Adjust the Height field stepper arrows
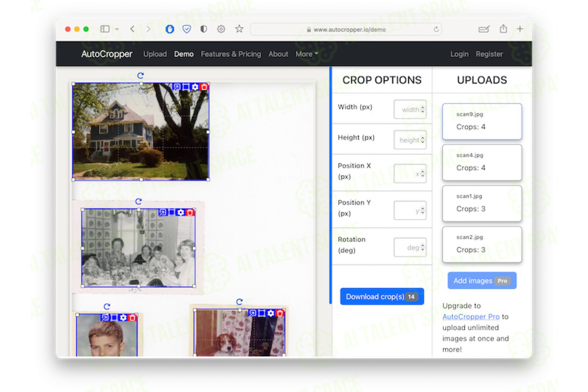This screenshot has width=588, height=392. [423, 140]
